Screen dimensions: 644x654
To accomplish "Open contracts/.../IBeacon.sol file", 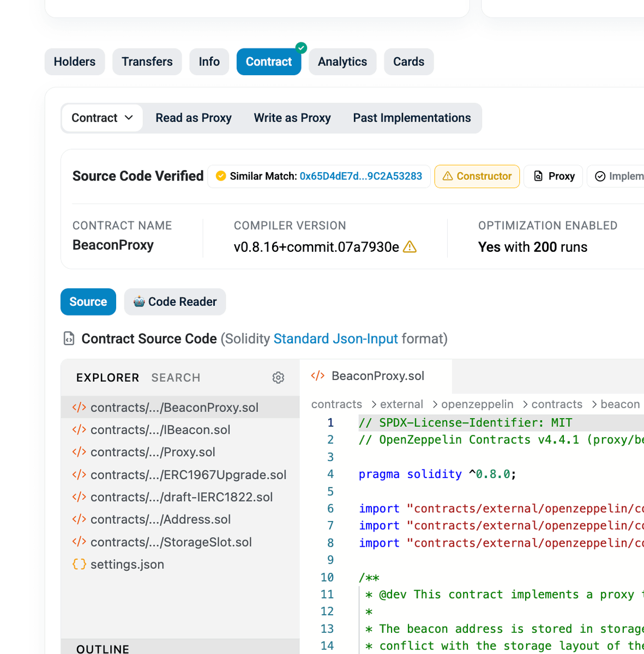I will point(180,430).
